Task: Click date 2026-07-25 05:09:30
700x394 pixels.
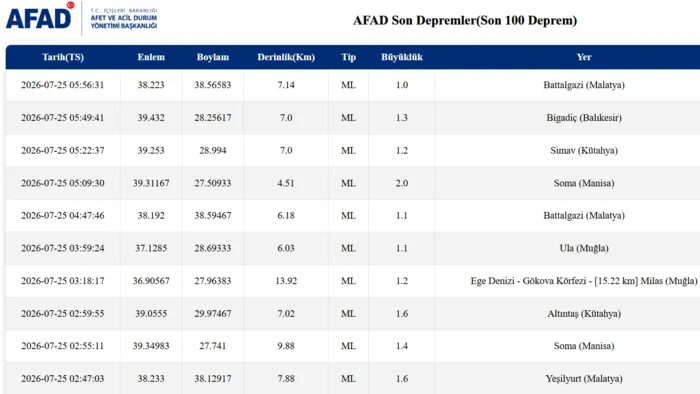Action: point(62,183)
